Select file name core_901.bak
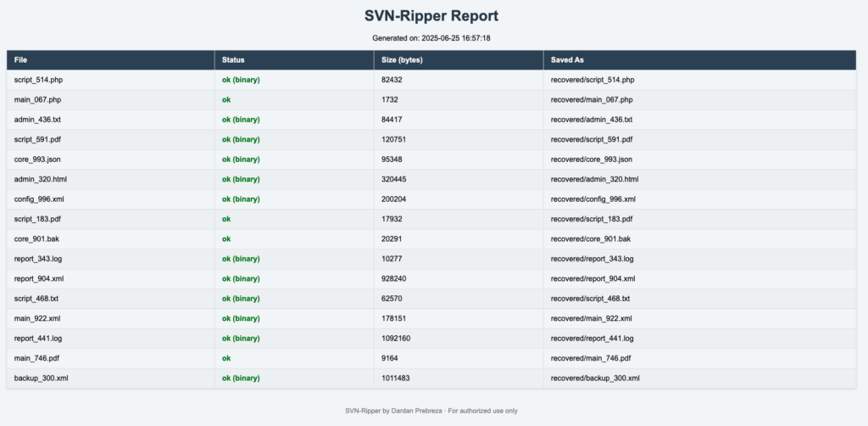Image resolution: width=868 pixels, height=426 pixels. [x=36, y=239]
